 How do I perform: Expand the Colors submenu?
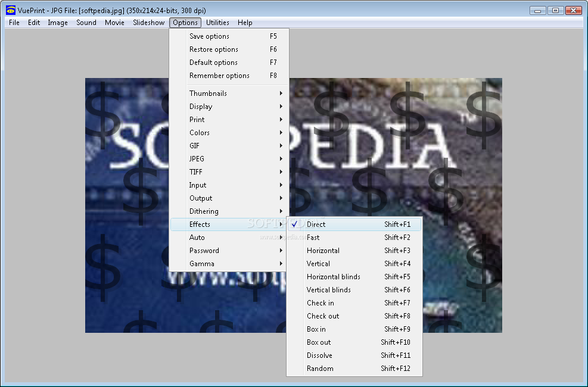pos(229,133)
